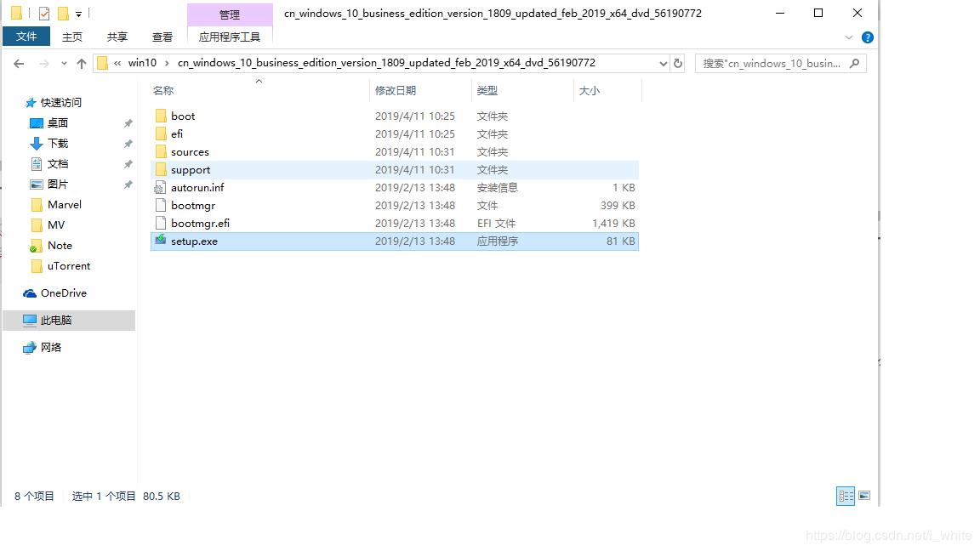Open the 应用程序工具 ribbon tab
This screenshot has height=551, width=980.
click(x=230, y=37)
